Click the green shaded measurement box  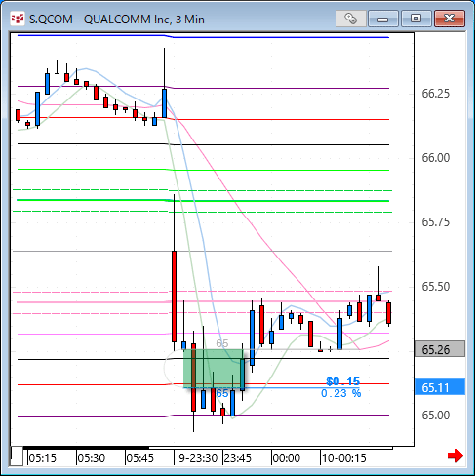pyautogui.click(x=214, y=369)
